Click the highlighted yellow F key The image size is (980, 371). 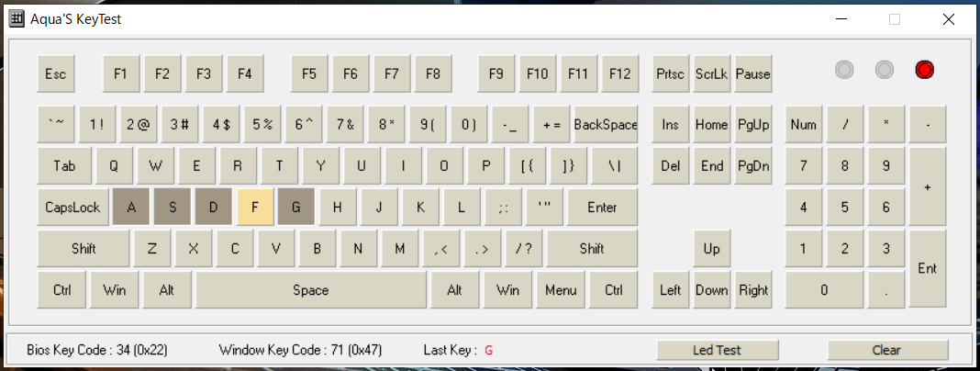coord(255,207)
